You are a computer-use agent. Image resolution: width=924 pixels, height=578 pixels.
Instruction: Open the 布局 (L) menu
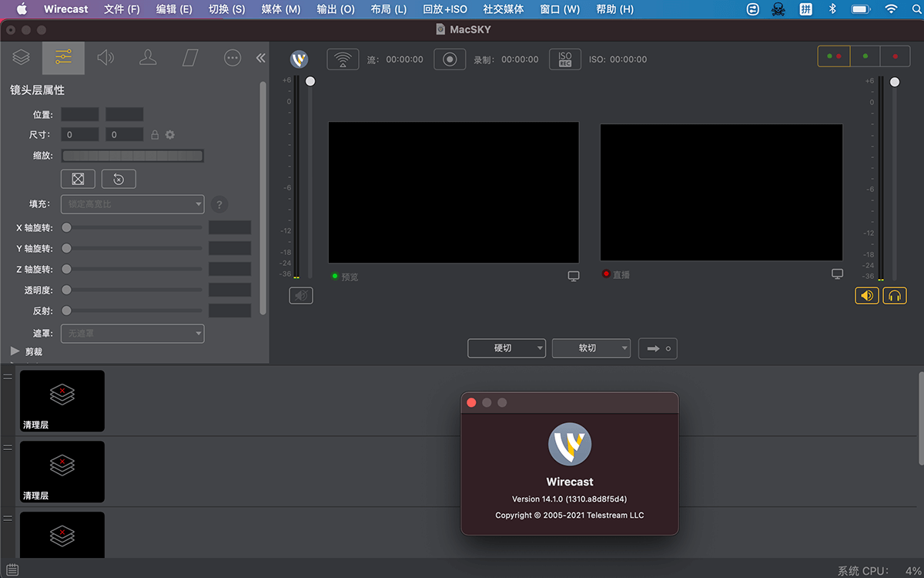[389, 9]
